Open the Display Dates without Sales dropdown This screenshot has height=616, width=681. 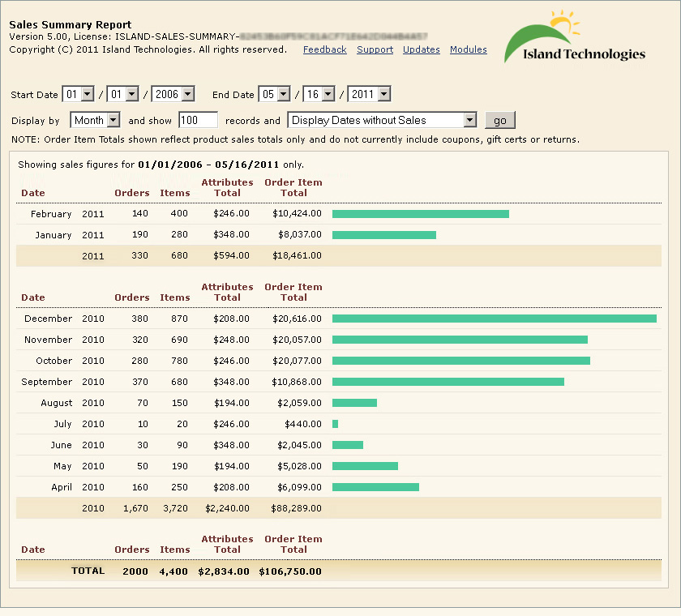coord(382,120)
